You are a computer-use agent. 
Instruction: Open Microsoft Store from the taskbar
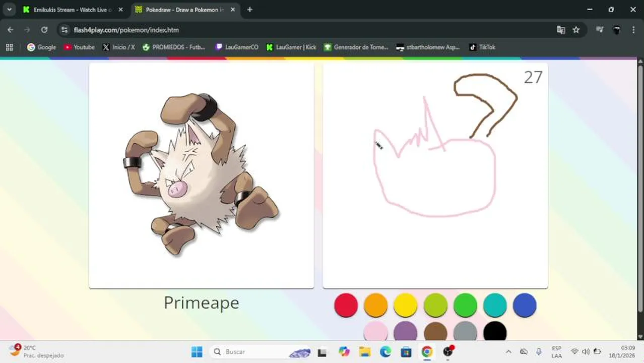(x=406, y=351)
